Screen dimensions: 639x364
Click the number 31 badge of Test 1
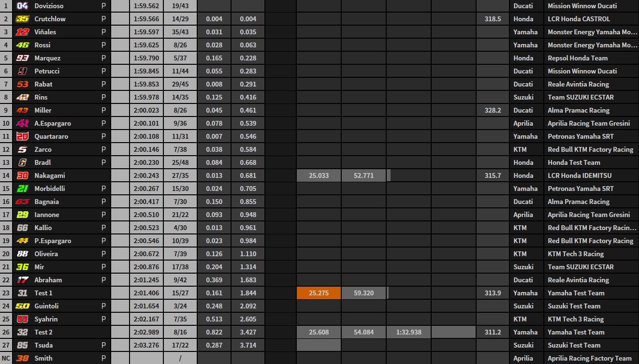(x=22, y=293)
